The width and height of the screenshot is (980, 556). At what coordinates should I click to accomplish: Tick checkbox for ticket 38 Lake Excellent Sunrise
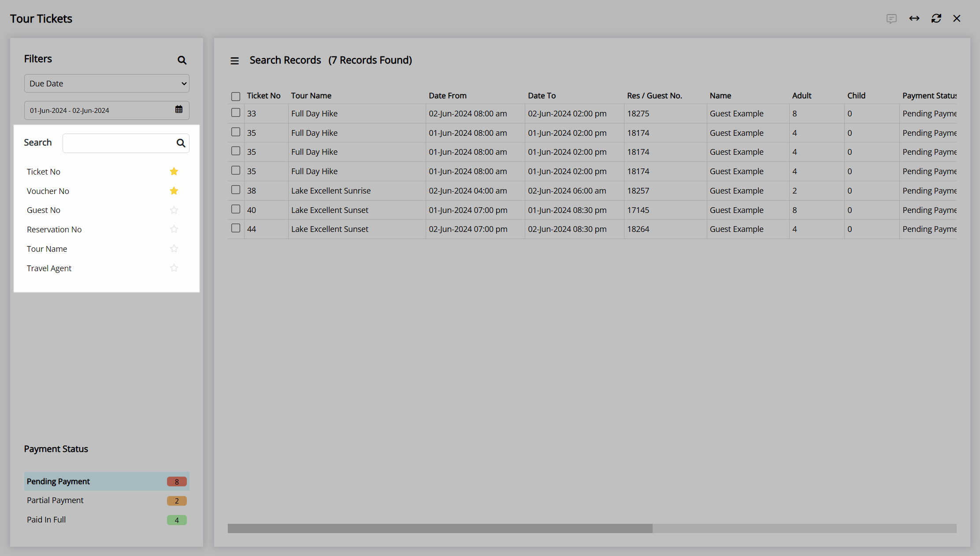click(x=236, y=190)
